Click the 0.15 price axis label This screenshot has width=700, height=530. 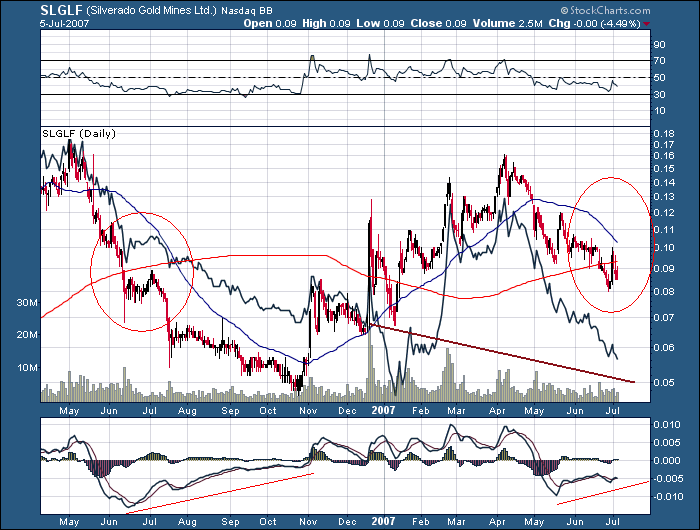664,169
